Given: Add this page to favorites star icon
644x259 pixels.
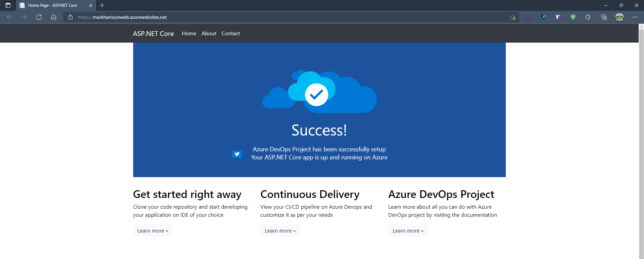Looking at the screenshot, I should [513, 17].
